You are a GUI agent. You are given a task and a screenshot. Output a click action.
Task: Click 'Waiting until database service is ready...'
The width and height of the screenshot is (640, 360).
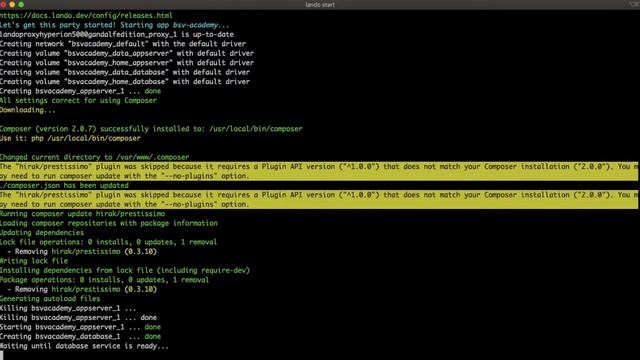[x=84, y=346]
